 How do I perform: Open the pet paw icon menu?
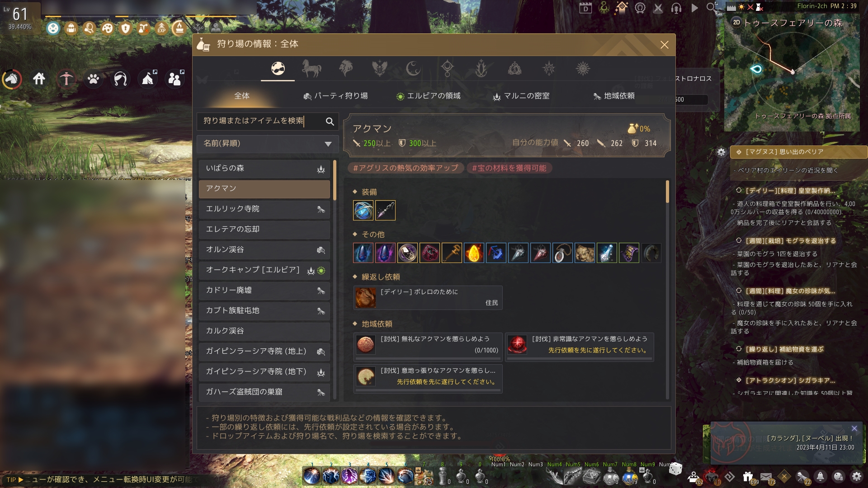pos(94,79)
